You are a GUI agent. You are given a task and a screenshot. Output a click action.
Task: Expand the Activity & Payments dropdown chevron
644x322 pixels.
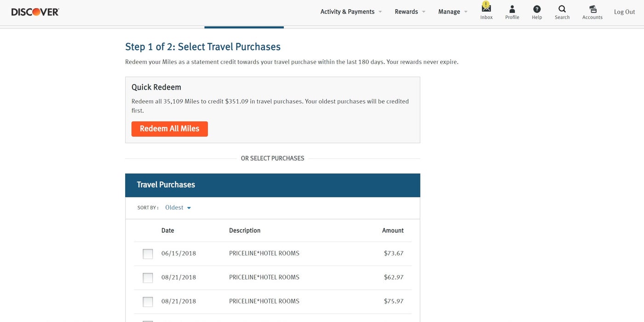click(x=380, y=11)
